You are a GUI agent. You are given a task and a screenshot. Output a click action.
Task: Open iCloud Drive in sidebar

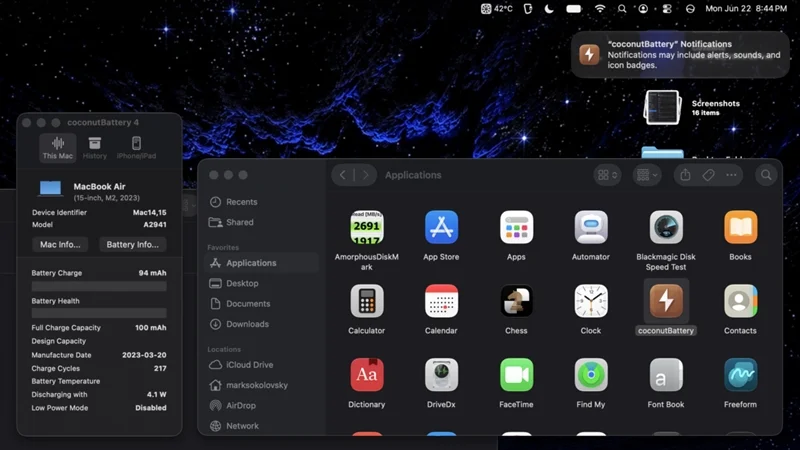262,365
